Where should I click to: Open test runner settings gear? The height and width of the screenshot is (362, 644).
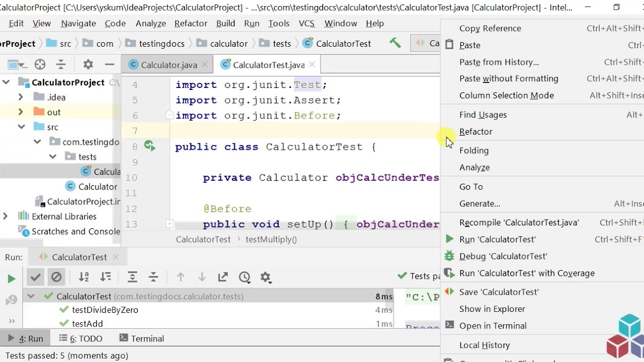[x=266, y=277]
